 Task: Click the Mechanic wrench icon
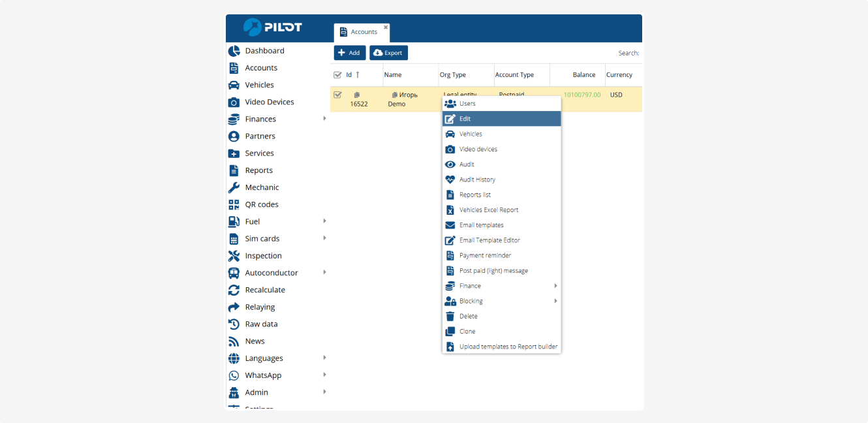[234, 188]
